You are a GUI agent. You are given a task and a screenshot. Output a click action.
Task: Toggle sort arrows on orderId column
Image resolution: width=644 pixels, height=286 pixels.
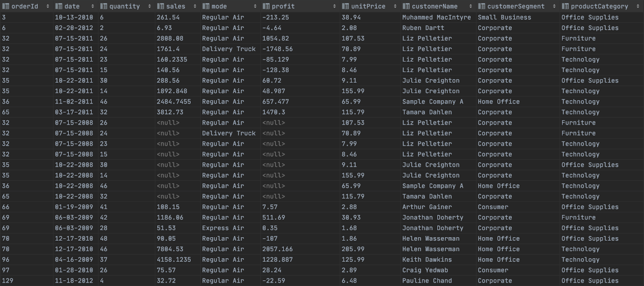pyautogui.click(x=48, y=6)
